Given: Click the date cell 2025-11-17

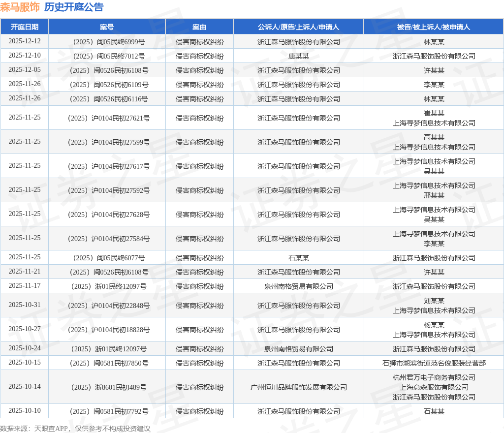Looking at the screenshot, I should click(x=25, y=285).
